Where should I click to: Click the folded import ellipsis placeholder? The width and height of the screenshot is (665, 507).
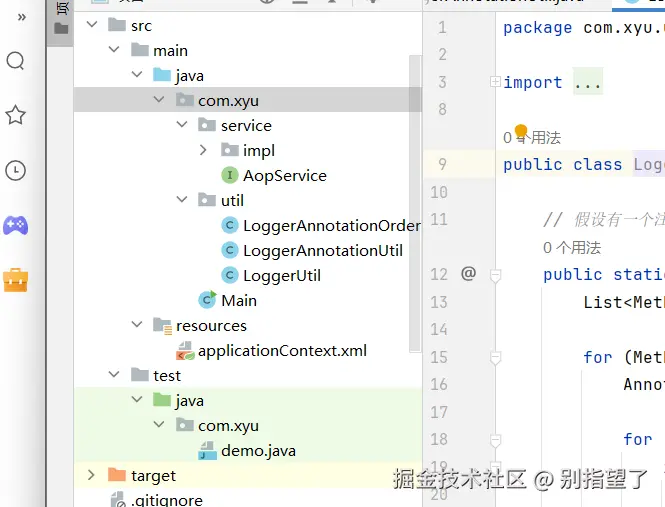pyautogui.click(x=588, y=82)
